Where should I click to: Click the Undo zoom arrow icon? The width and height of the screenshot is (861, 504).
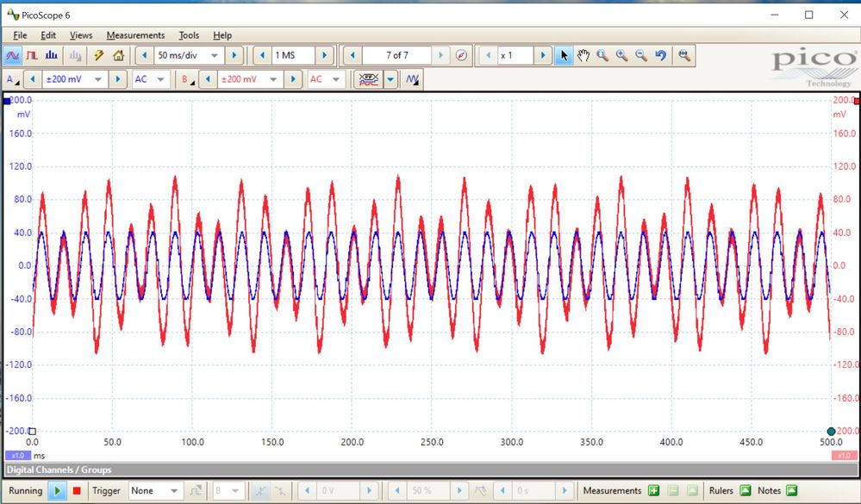(661, 55)
